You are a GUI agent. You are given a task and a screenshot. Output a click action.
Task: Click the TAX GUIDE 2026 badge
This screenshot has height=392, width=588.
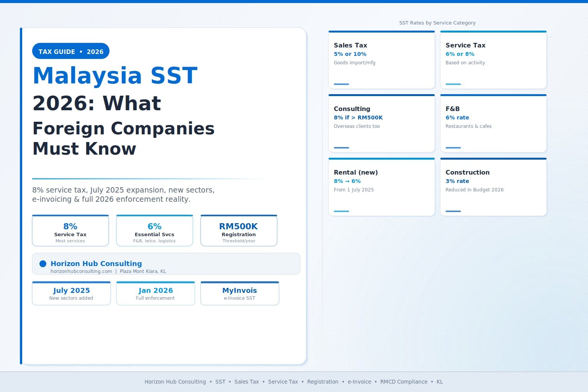click(70, 51)
